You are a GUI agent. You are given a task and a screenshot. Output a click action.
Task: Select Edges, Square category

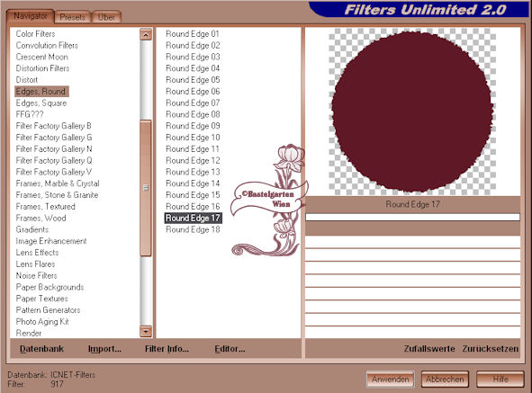click(41, 103)
